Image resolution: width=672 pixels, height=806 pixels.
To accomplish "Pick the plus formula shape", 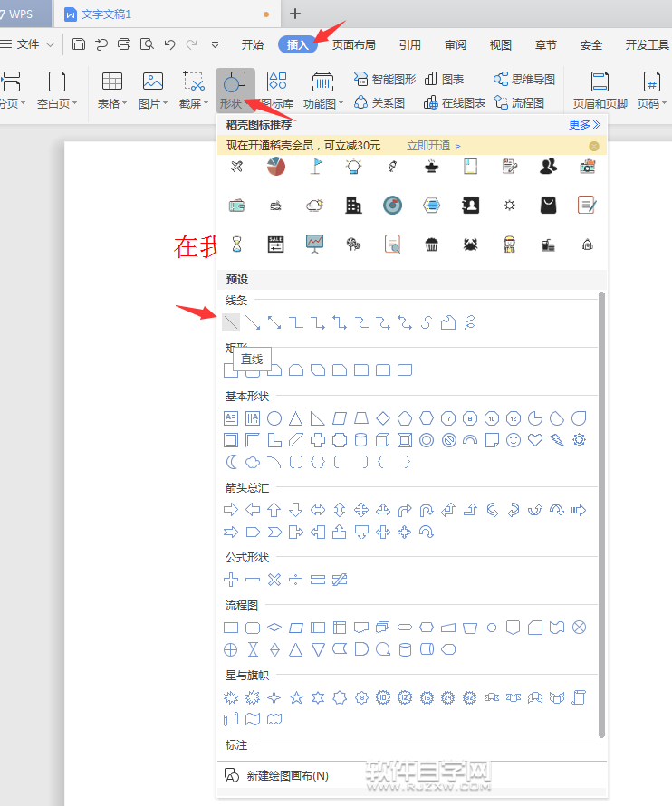I will click(231, 580).
